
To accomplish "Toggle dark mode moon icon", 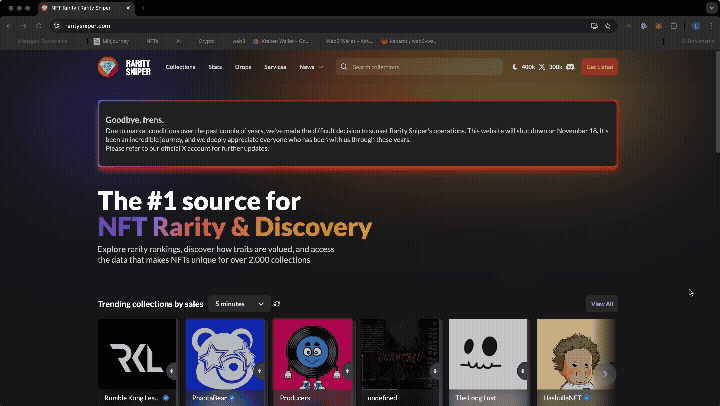I will 515,67.
